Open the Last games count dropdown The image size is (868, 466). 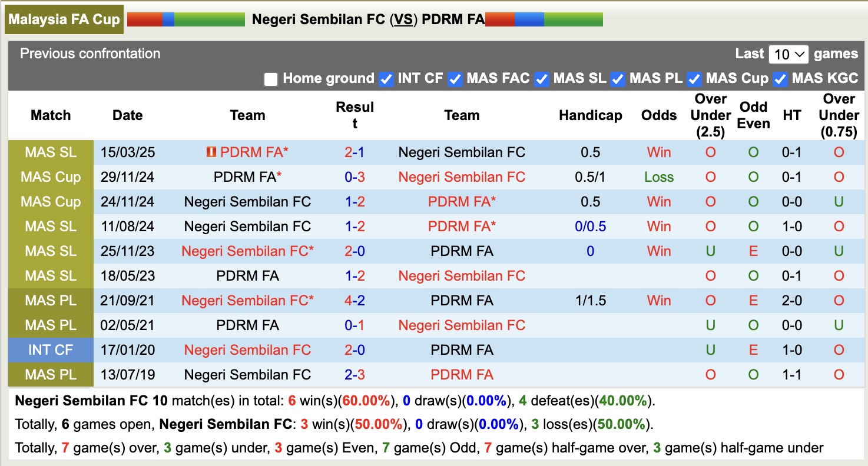click(789, 54)
